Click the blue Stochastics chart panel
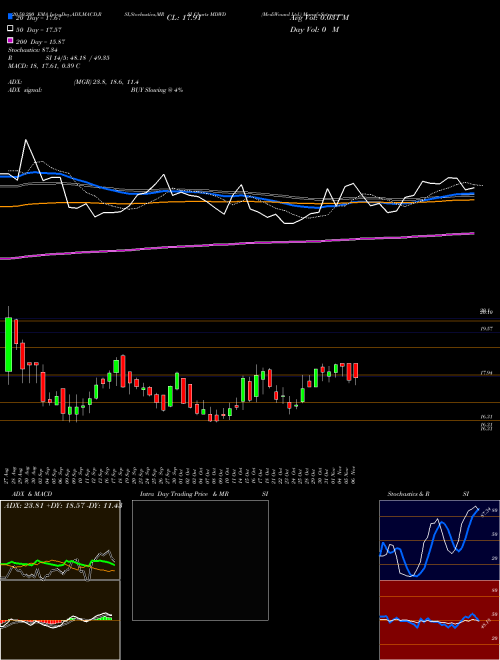 click(439, 540)
